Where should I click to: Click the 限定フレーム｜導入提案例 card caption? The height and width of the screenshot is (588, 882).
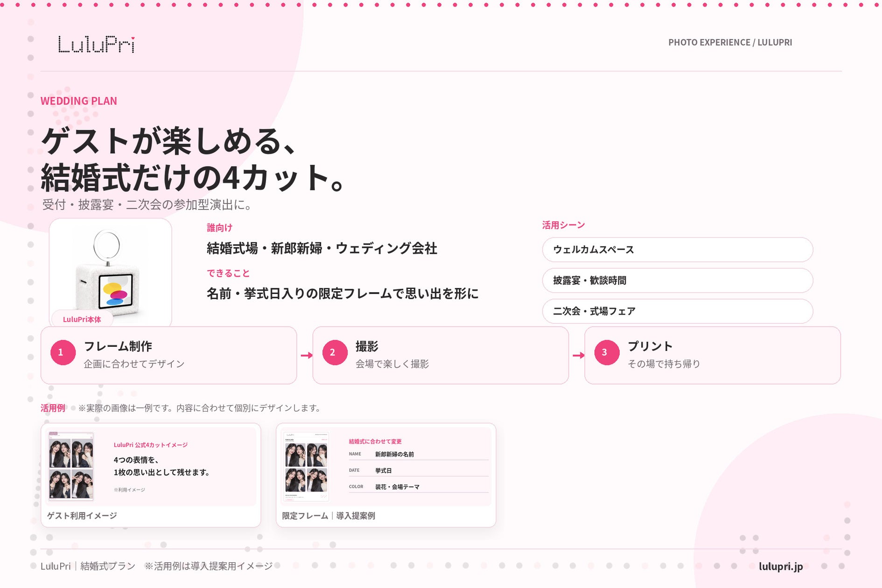click(329, 516)
